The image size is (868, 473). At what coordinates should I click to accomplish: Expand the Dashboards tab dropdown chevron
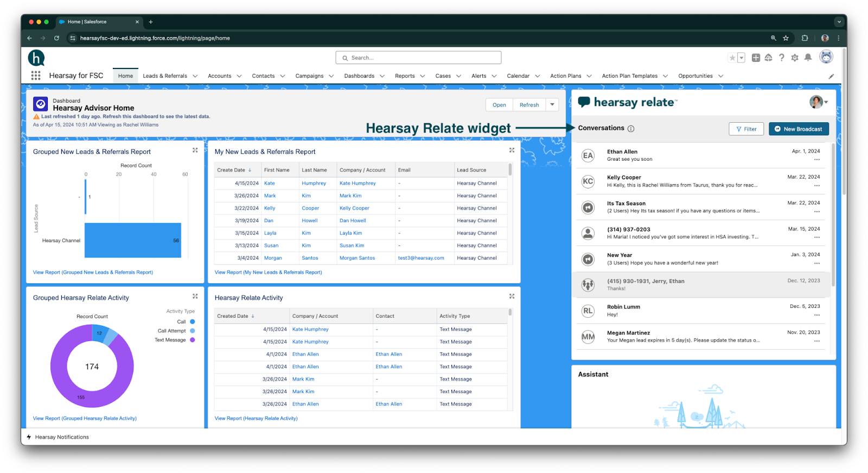click(382, 76)
